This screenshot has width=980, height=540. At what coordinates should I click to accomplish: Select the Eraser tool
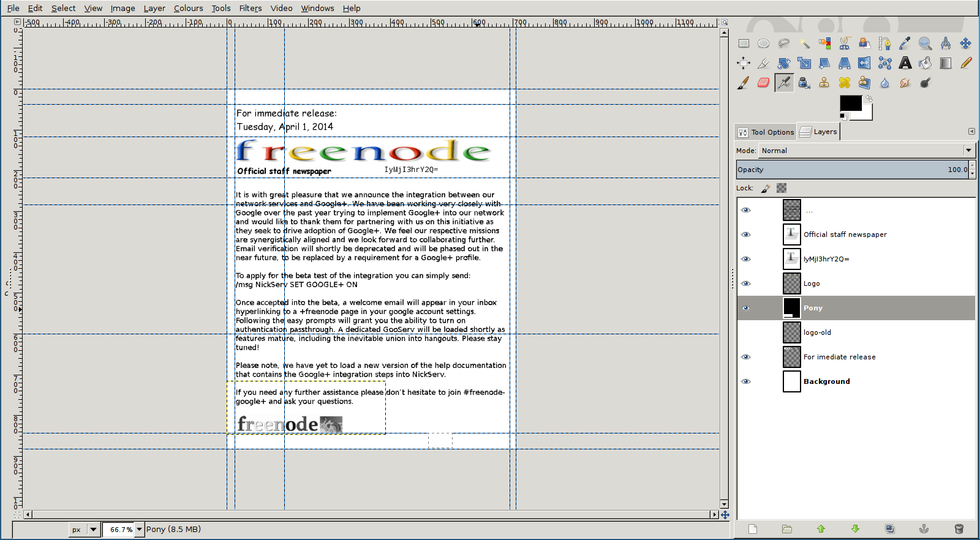[x=763, y=83]
